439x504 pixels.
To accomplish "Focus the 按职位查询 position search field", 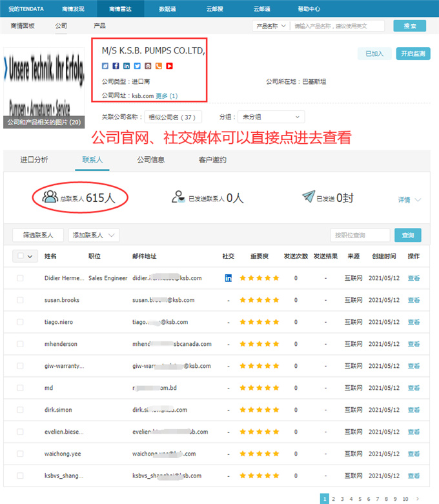I will point(360,236).
